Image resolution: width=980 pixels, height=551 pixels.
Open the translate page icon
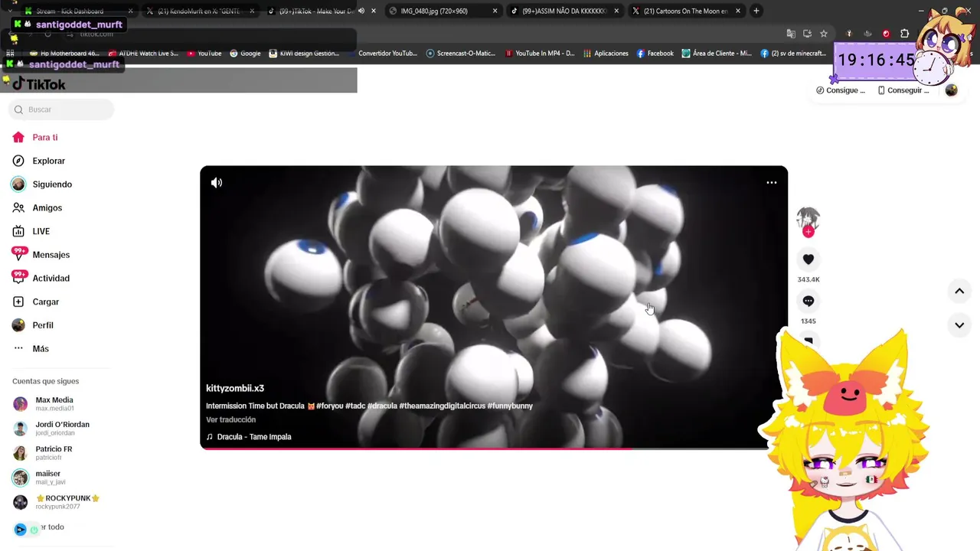coord(791,34)
